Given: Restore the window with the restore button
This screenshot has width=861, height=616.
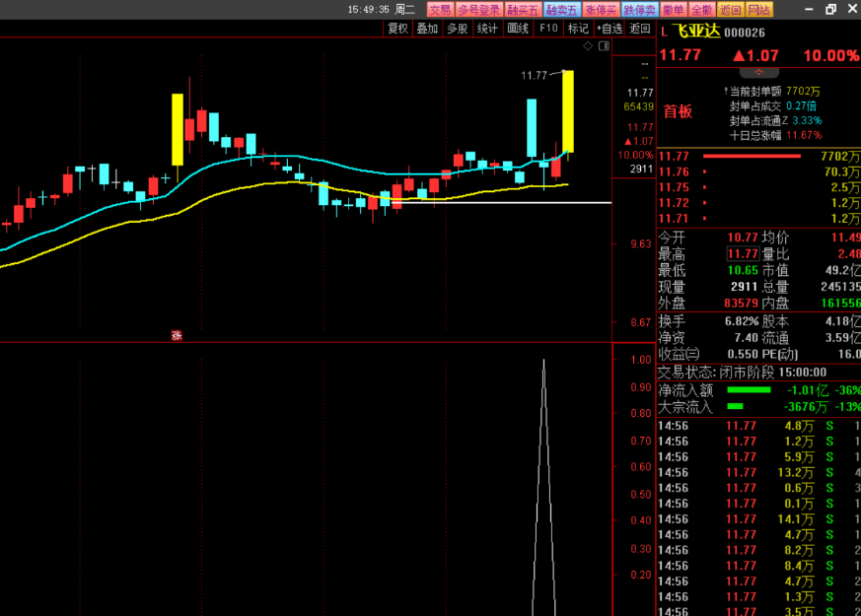Looking at the screenshot, I should [x=830, y=9].
